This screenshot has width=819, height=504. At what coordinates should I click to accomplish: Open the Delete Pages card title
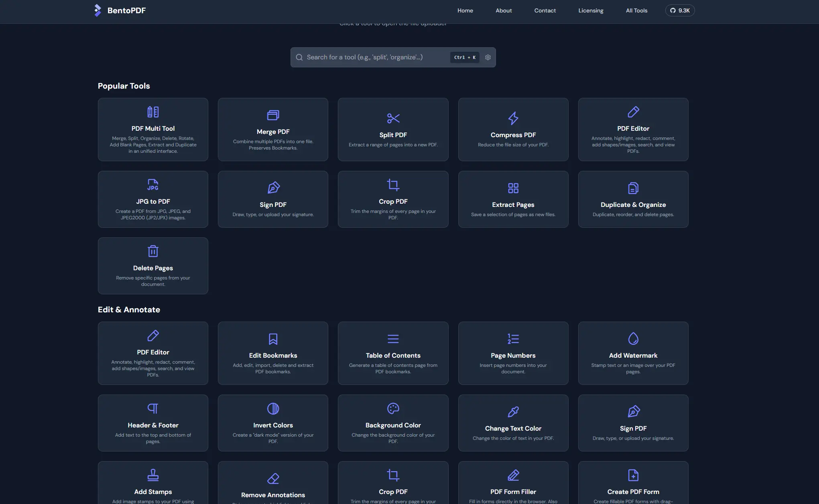point(153,268)
